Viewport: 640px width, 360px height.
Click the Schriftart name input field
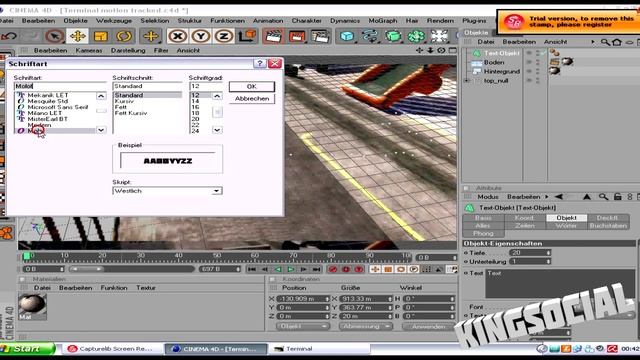point(60,86)
